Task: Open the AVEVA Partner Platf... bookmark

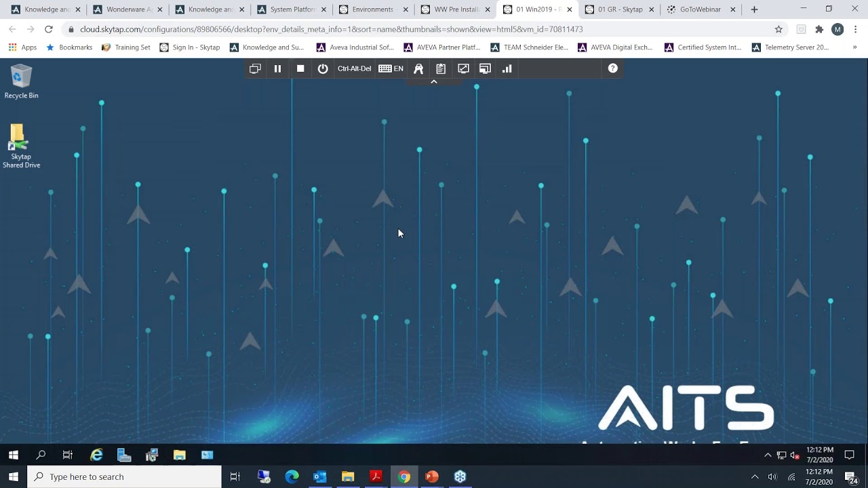Action: [441, 47]
